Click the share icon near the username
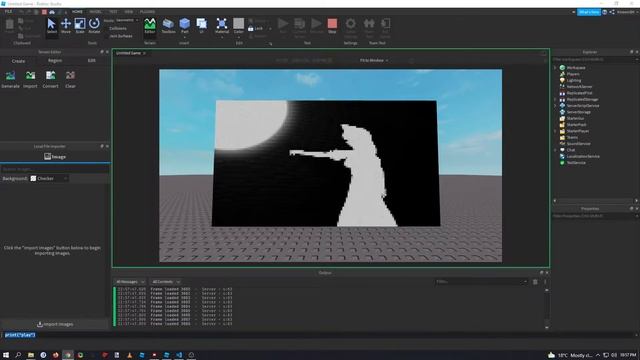This screenshot has height=360, width=640. [612, 12]
